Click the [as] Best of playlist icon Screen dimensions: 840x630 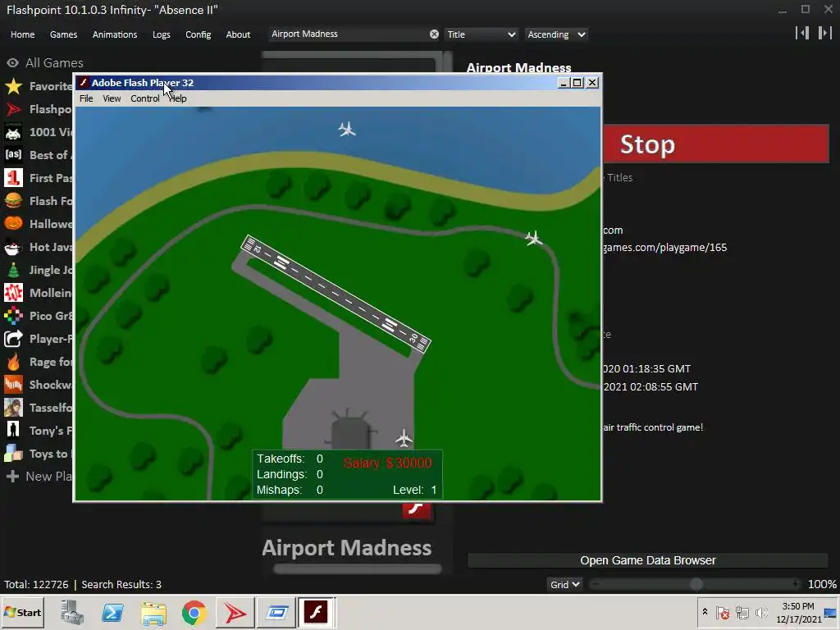(x=13, y=155)
